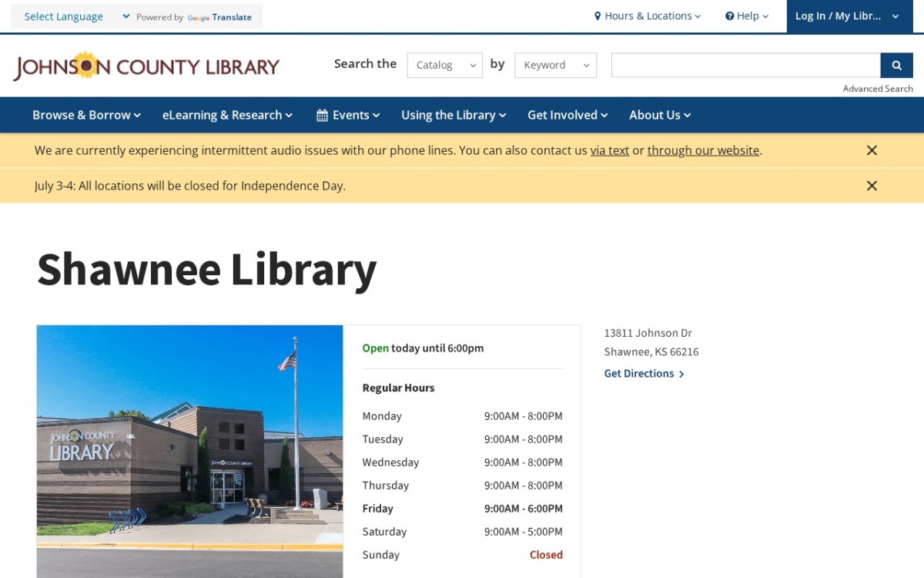Open the About Us menu
Viewport: 924px width, 578px height.
coord(660,115)
